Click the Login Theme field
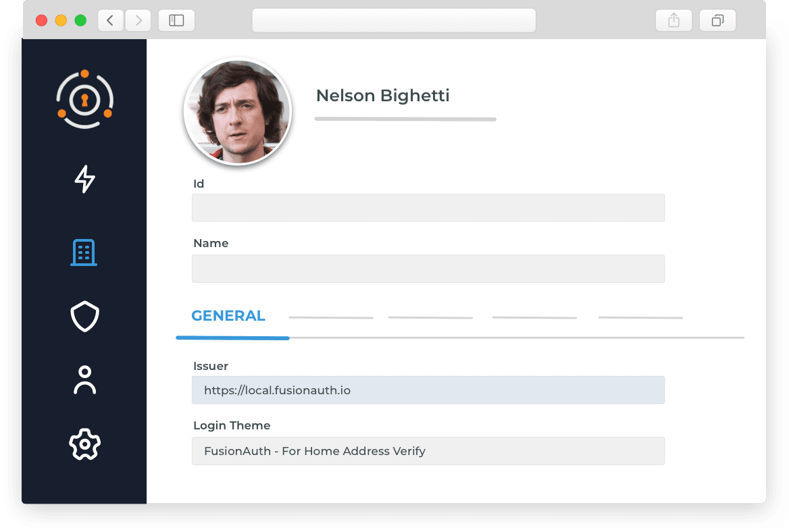This screenshot has width=789, height=532. [428, 450]
